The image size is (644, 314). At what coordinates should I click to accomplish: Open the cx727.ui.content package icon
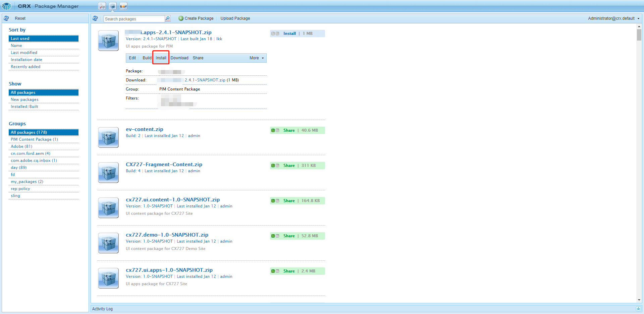108,208
